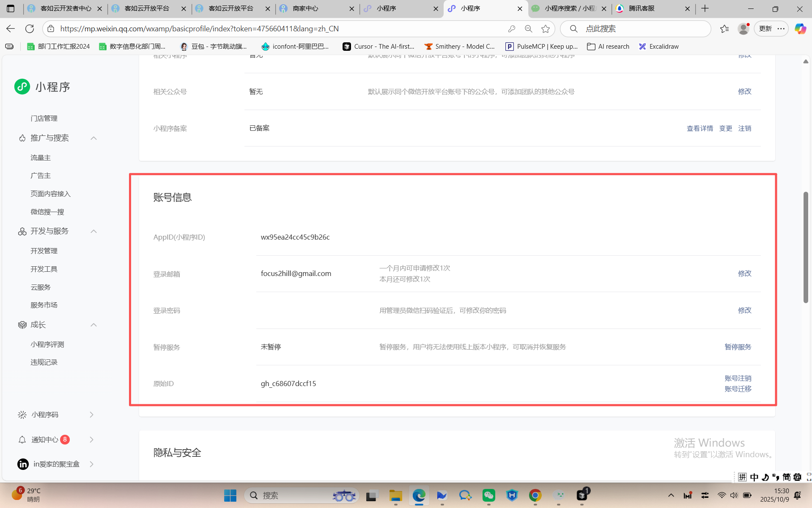Switch to the 商家中心 browser tab
This screenshot has height=508, width=812.
[305, 8]
